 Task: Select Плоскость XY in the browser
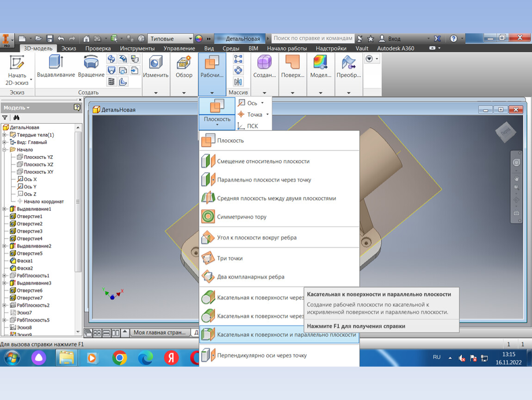(x=35, y=172)
